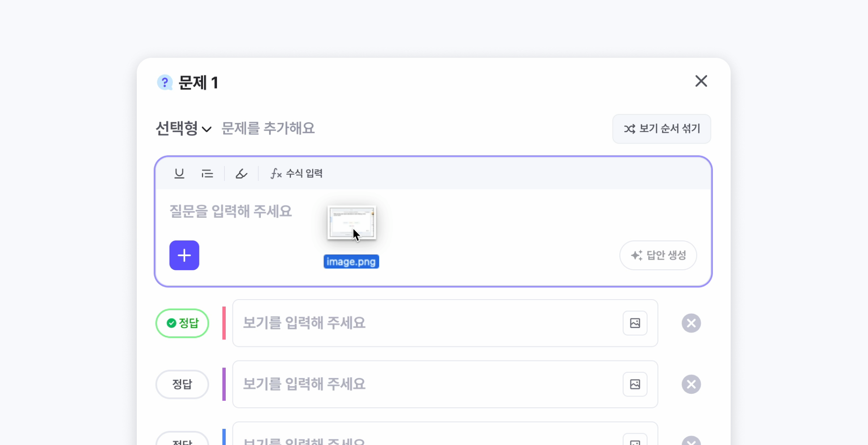Viewport: 868px width, 445px height.
Task: Click the 답안 생성 generate answer button
Action: [x=658, y=255]
